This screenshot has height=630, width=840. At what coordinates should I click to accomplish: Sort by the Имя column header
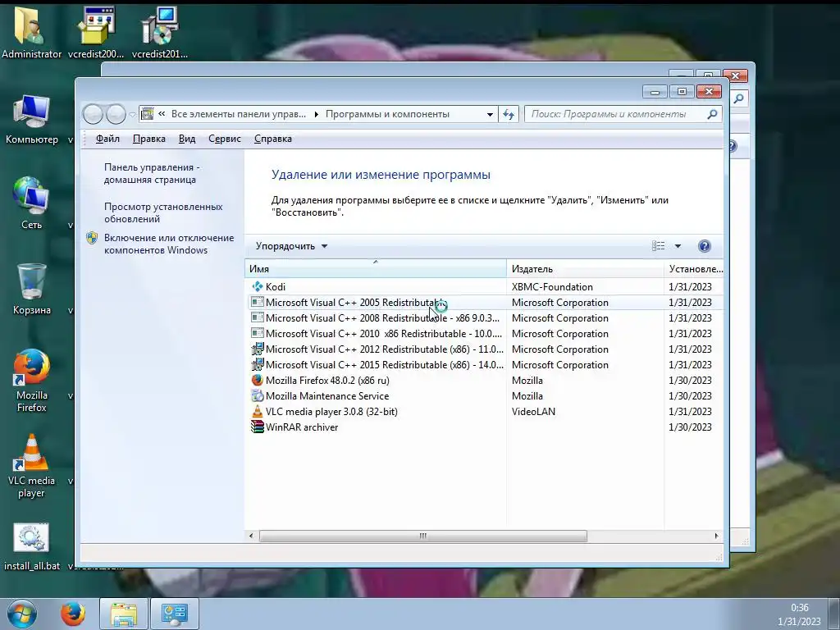[x=376, y=269]
